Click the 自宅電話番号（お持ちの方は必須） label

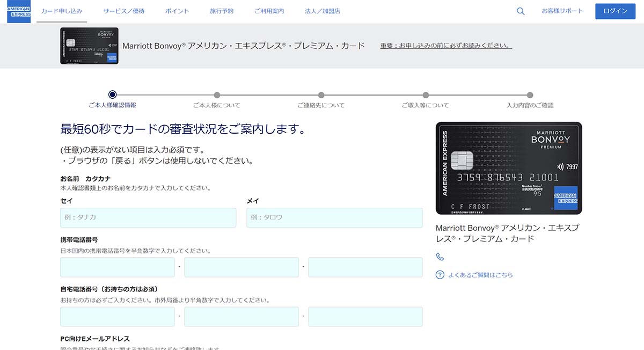[109, 289]
